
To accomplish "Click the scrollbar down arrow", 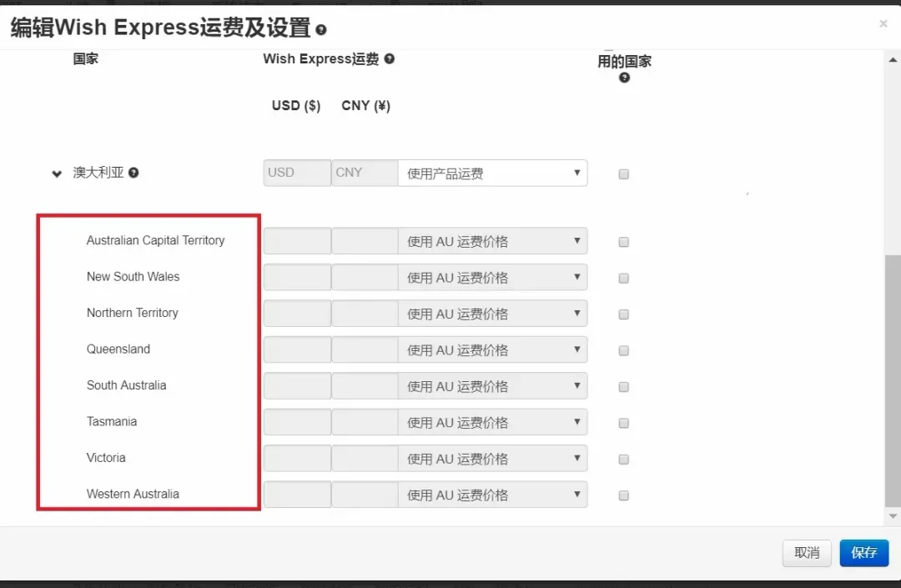I will tap(893, 516).
